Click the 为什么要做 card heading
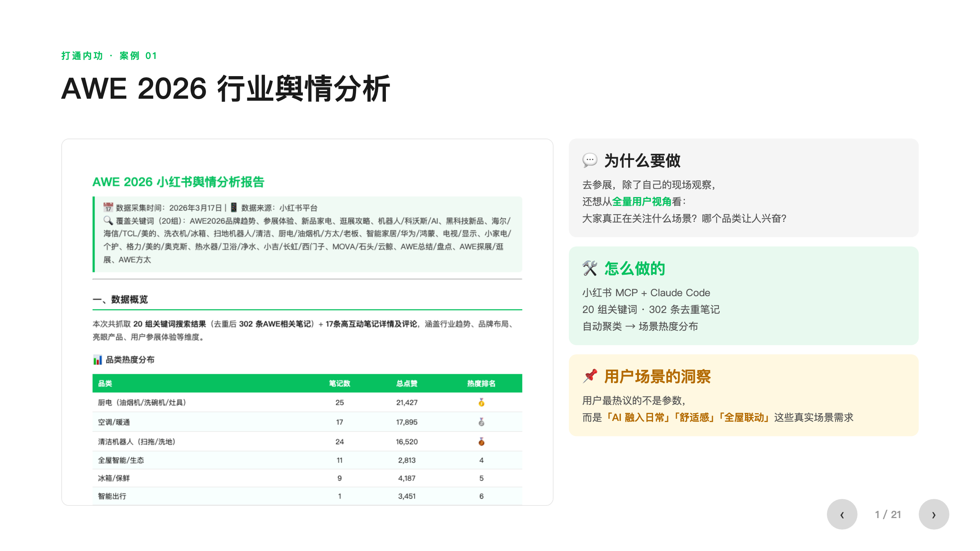 pos(642,161)
